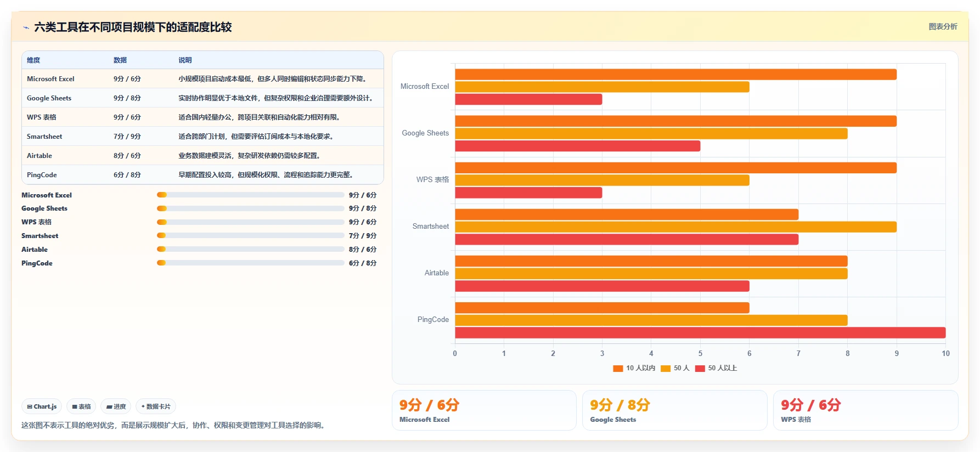The width and height of the screenshot is (980, 452).
Task: Click Smartsheet 50 人 chart bar
Action: tap(675, 227)
